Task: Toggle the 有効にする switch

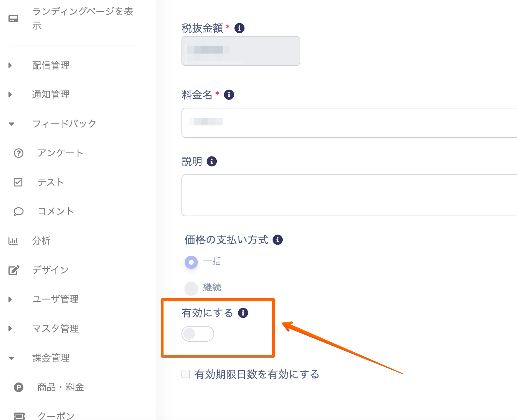Action: point(197,334)
